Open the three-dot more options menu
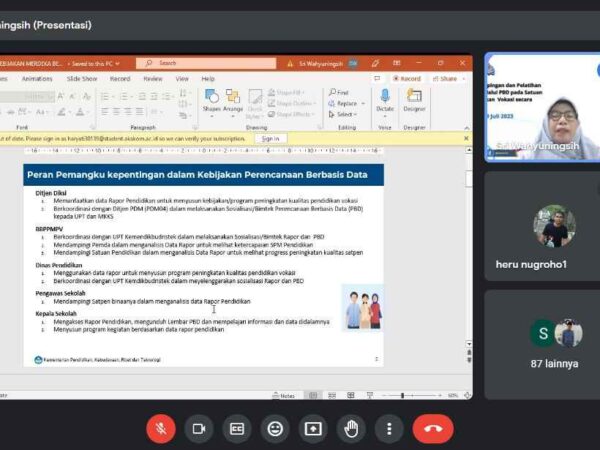The image size is (600, 450). pos(389,428)
